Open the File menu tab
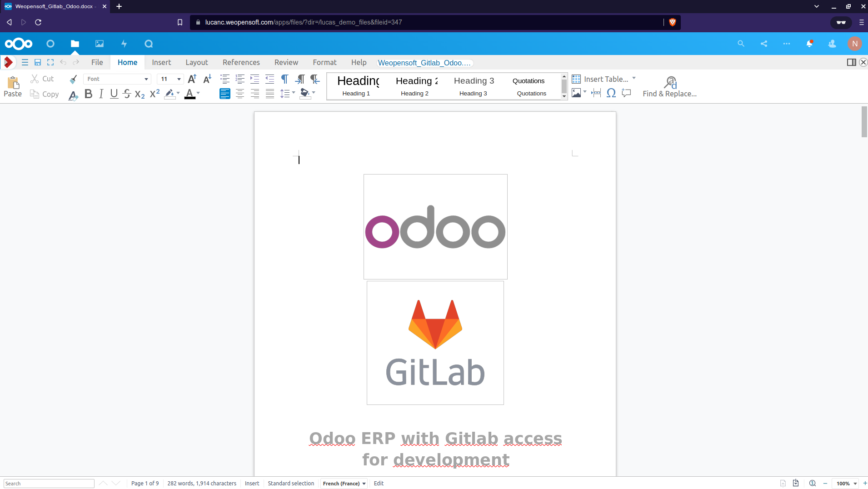Viewport: 868px width, 489px height. pyautogui.click(x=97, y=62)
